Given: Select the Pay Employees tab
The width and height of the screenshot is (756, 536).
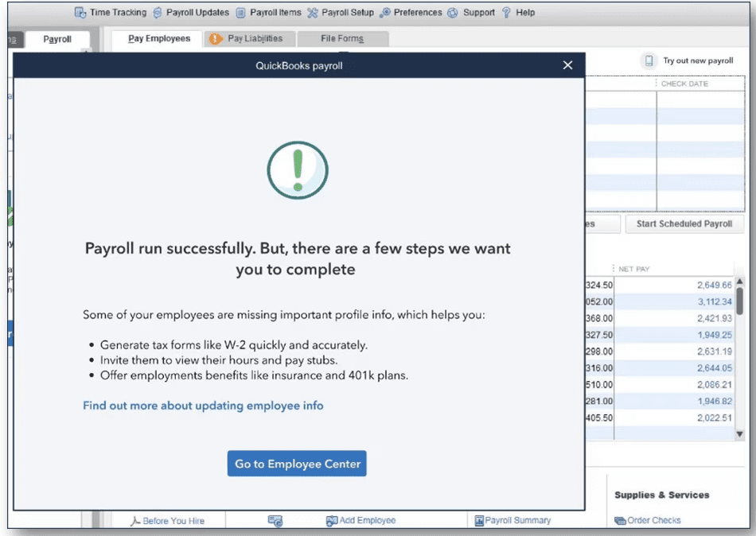Looking at the screenshot, I should (158, 38).
